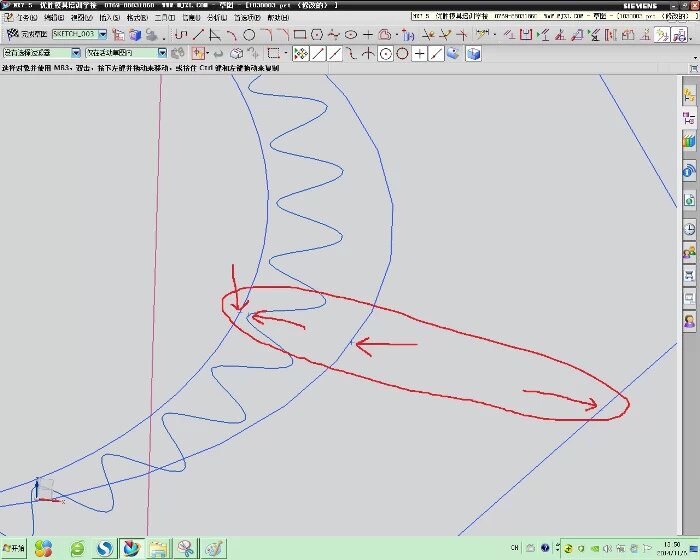Toggle the End Point snap
This screenshot has height=560, width=700.
pos(318,54)
